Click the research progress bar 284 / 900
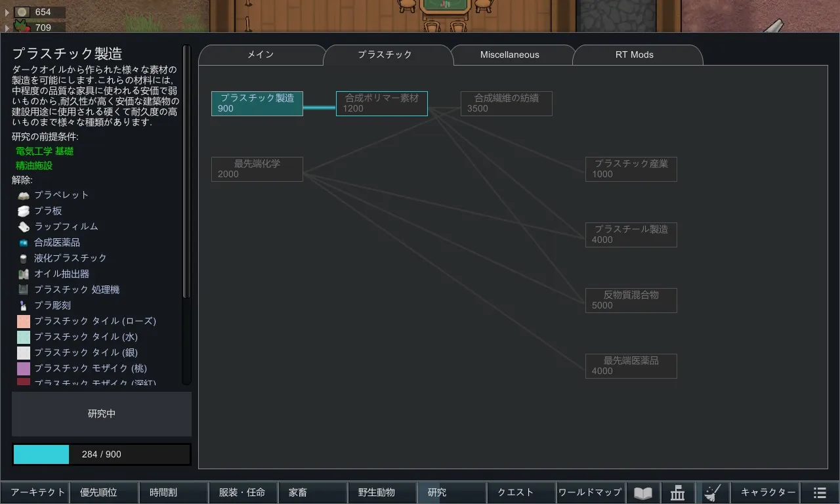Viewport: 840px width, 504px height. (x=102, y=454)
